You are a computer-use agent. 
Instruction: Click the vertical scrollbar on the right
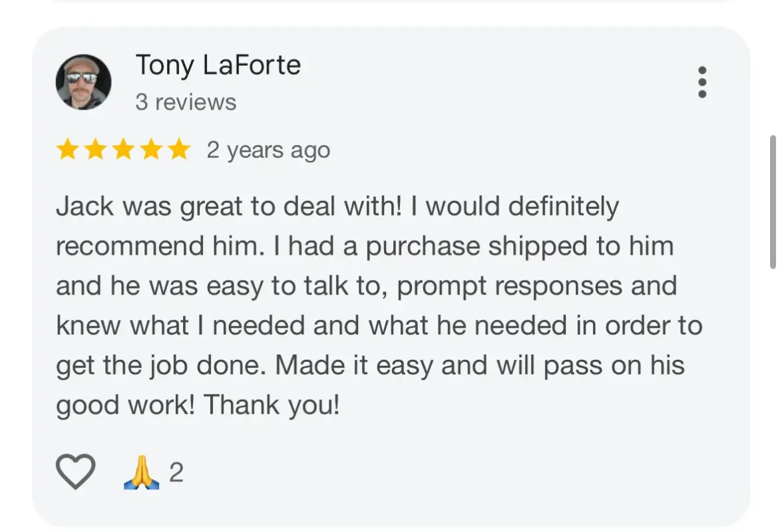[x=772, y=201]
